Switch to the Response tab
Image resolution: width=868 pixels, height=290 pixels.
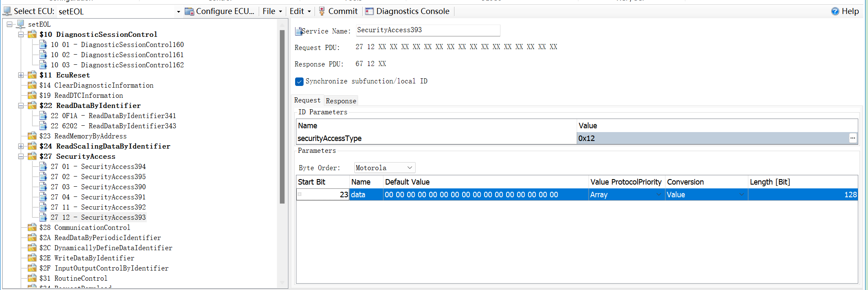(x=341, y=101)
